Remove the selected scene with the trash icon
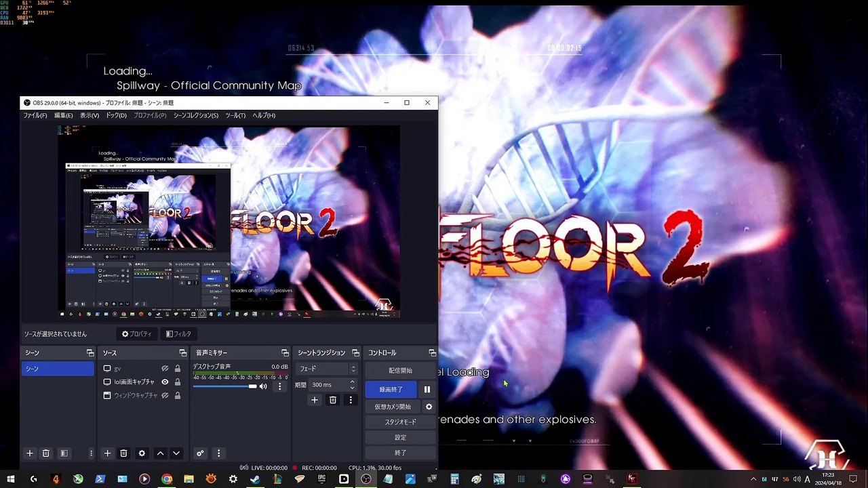Image resolution: width=868 pixels, height=488 pixels. (46, 453)
